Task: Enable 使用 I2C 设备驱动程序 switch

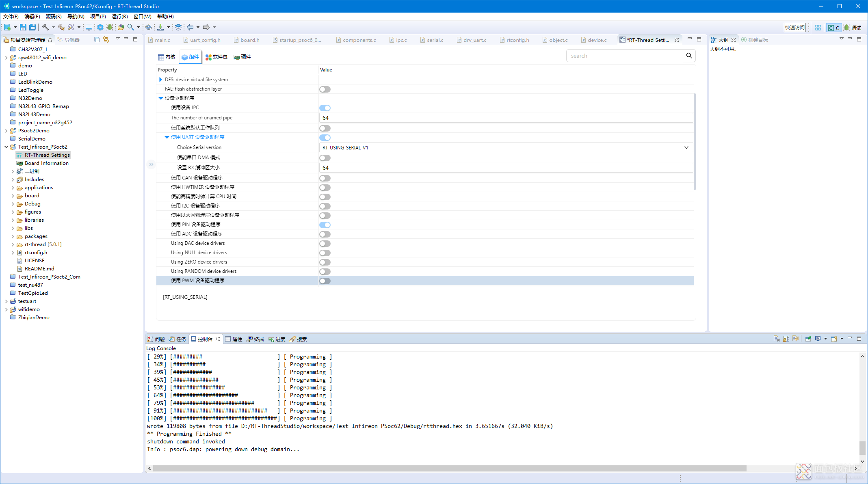Action: coord(325,206)
